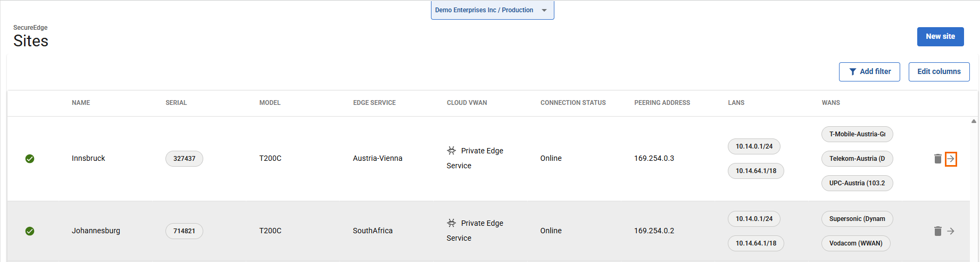The image size is (980, 262).
Task: Click Johannesburg Private Edge Service icon
Action: click(x=452, y=223)
